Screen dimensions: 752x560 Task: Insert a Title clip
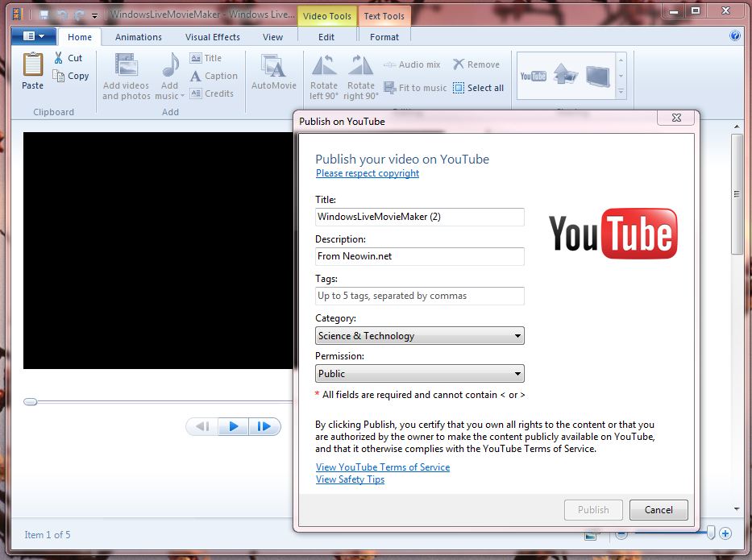click(x=206, y=58)
